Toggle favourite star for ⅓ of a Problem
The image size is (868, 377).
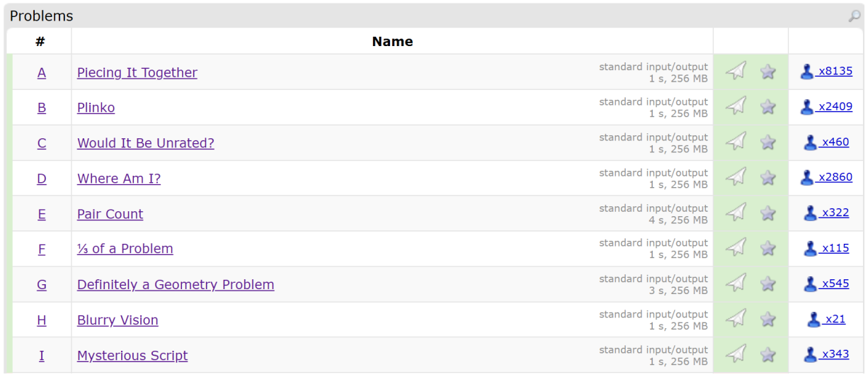pyautogui.click(x=768, y=249)
